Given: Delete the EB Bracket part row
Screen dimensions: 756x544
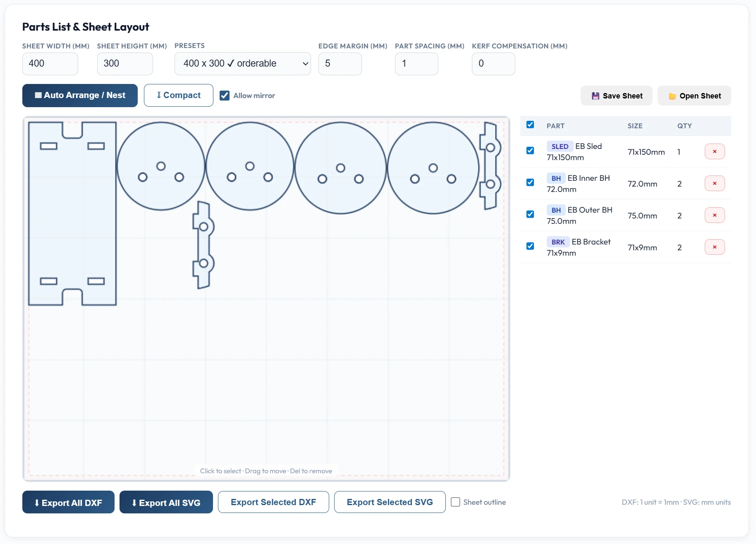Looking at the screenshot, I should 714,247.
